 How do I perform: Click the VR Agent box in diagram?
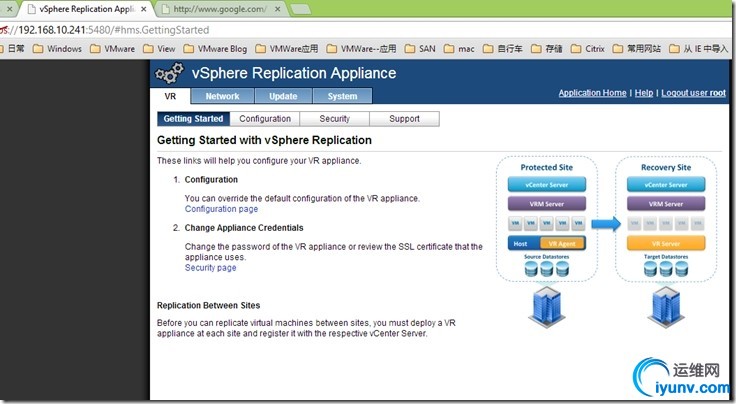point(562,244)
